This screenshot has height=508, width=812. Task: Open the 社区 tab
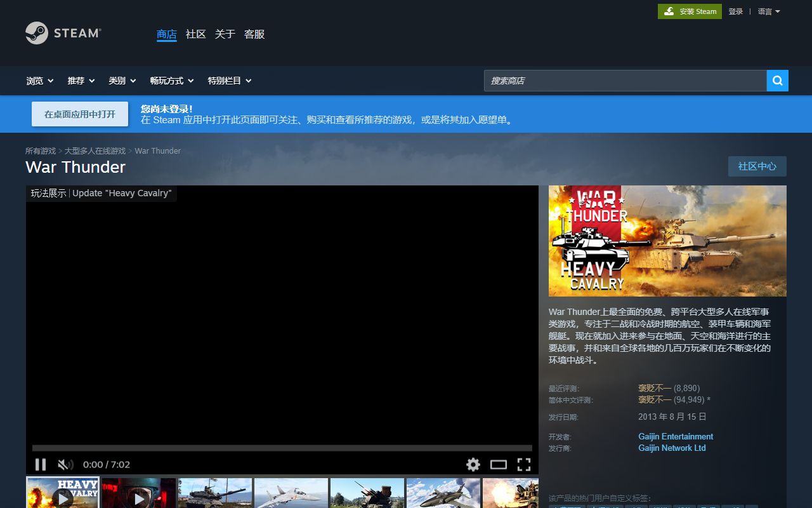(196, 34)
